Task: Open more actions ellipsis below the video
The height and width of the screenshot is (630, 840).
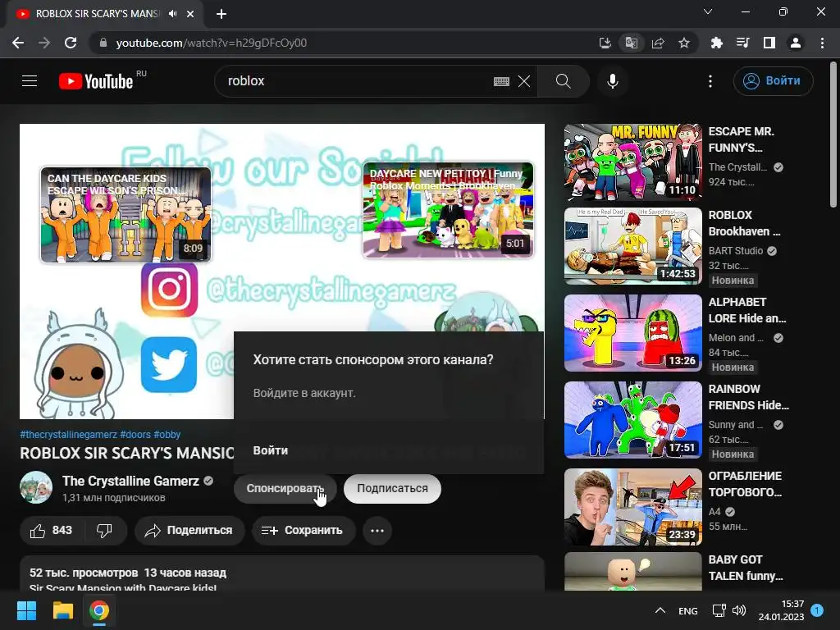Action: (377, 531)
